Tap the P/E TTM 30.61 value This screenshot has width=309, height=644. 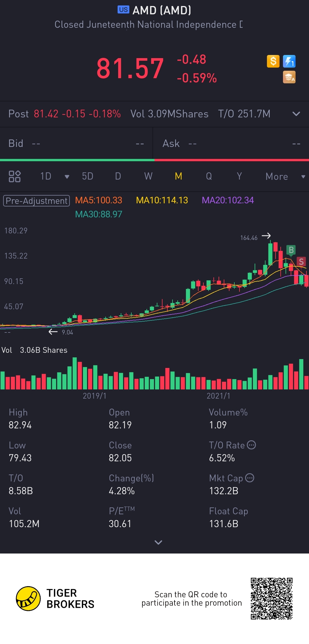[120, 524]
